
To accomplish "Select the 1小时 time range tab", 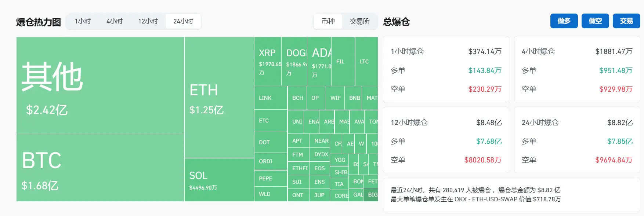I will pos(83,21).
